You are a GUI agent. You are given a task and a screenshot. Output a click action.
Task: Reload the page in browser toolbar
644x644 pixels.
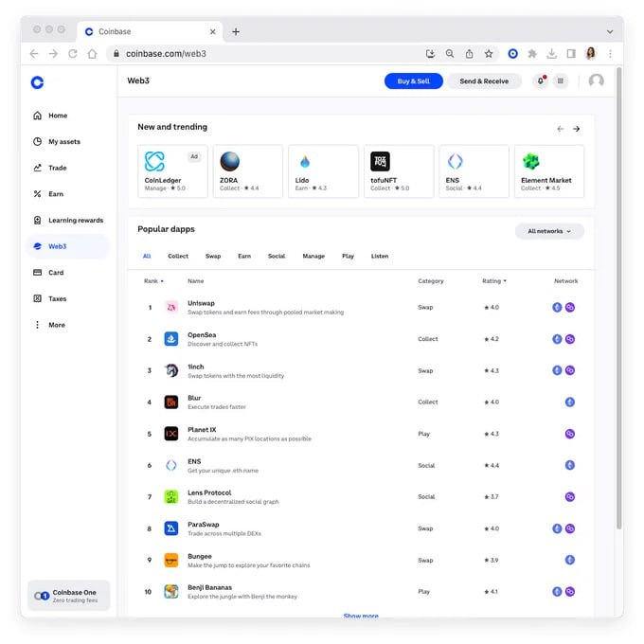click(x=73, y=54)
